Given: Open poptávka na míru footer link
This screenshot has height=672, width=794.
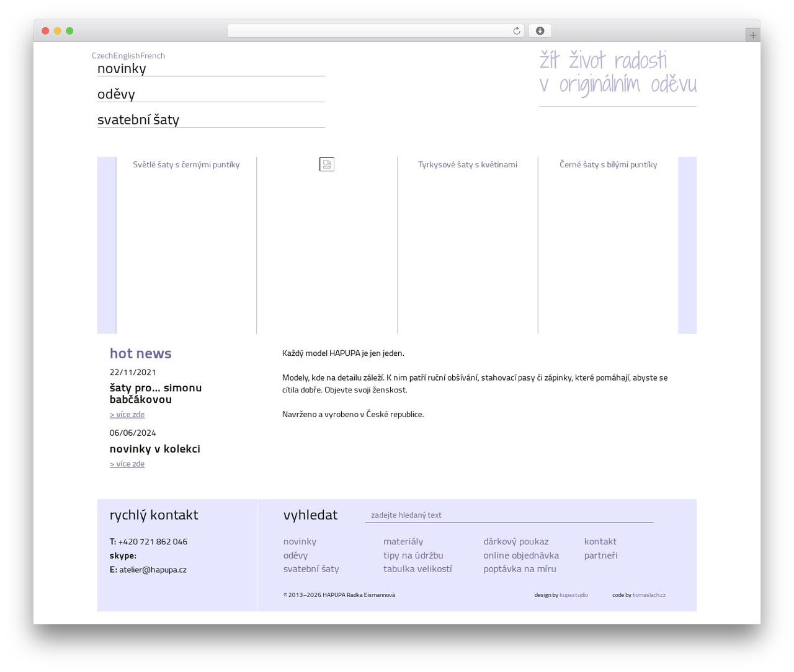Looking at the screenshot, I should (520, 568).
